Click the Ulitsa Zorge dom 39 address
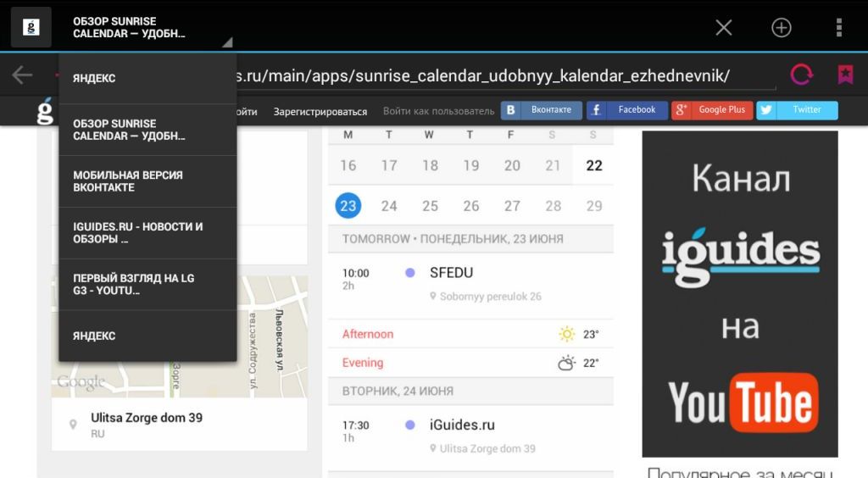This screenshot has height=478, width=868. [147, 418]
